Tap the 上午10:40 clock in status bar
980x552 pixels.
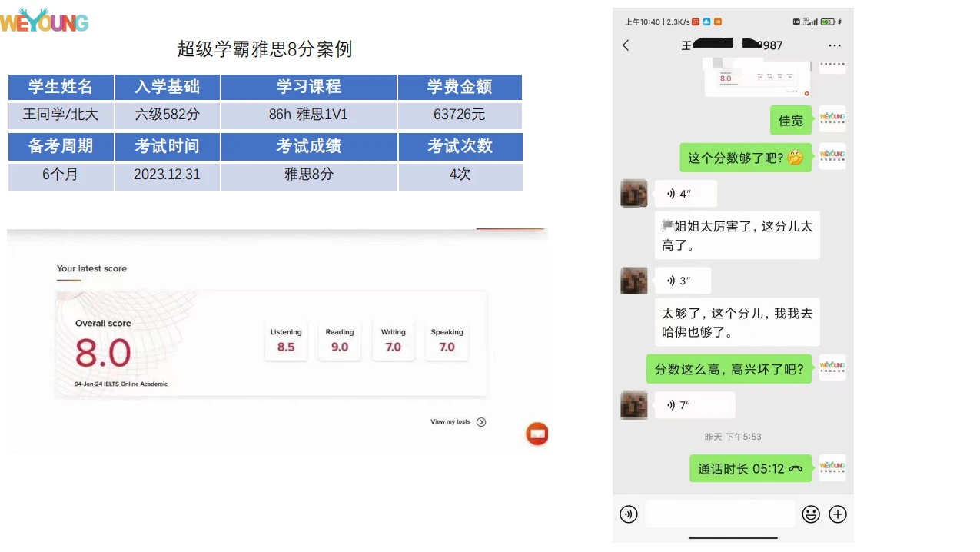click(x=643, y=22)
